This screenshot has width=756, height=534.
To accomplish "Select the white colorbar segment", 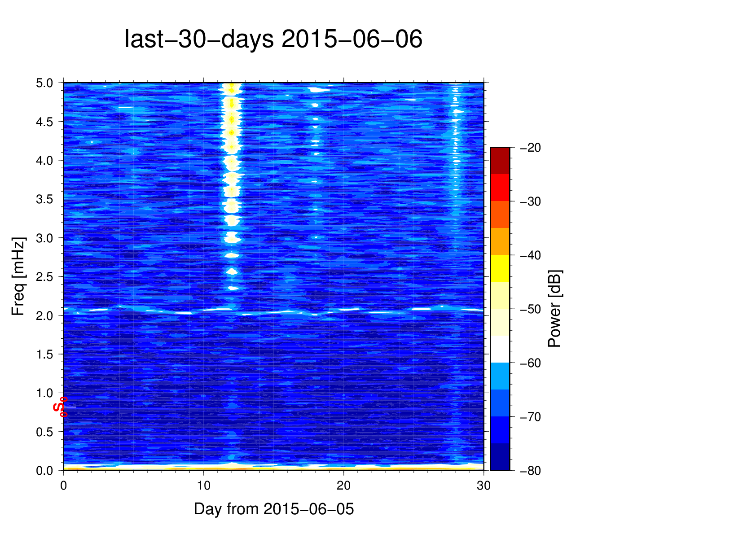I will (500, 349).
